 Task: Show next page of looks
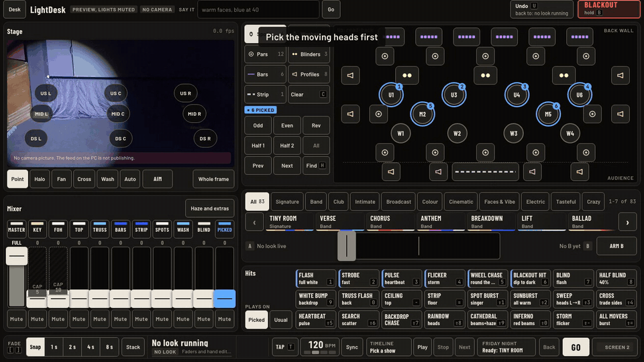tap(627, 223)
